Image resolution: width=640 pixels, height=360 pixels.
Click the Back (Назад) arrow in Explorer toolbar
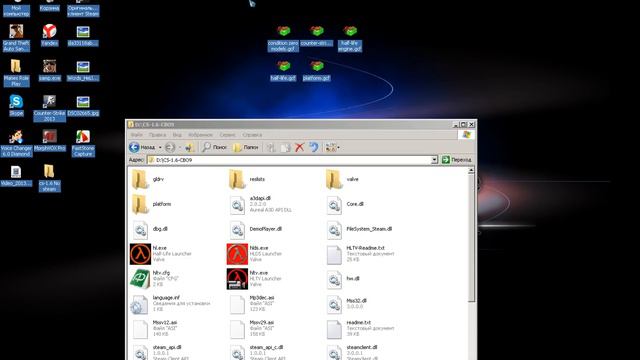(142, 147)
